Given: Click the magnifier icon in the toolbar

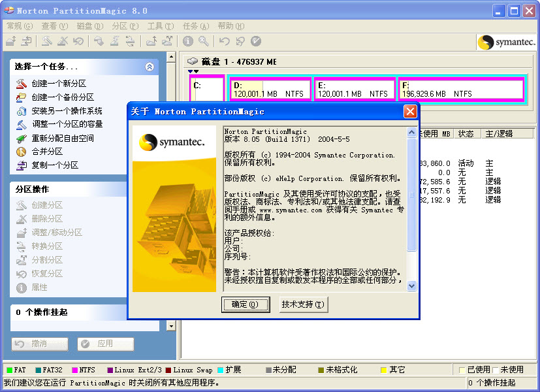Looking at the screenshot, I should [204, 41].
